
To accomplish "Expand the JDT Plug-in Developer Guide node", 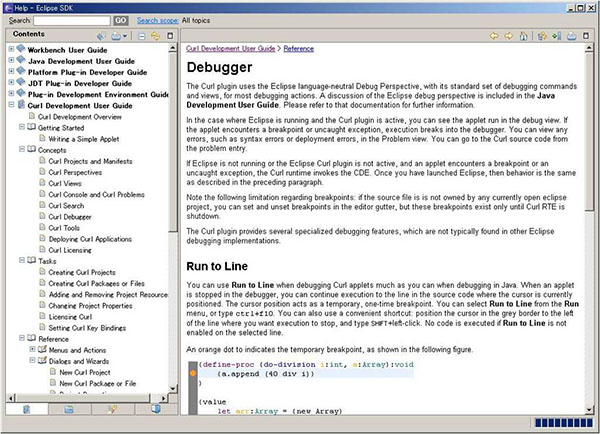I will point(11,82).
